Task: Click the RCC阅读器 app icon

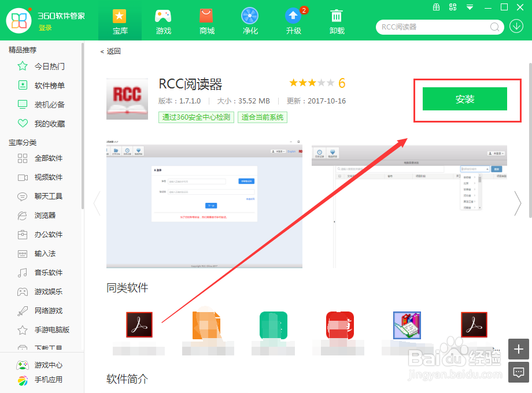Action: [x=127, y=99]
